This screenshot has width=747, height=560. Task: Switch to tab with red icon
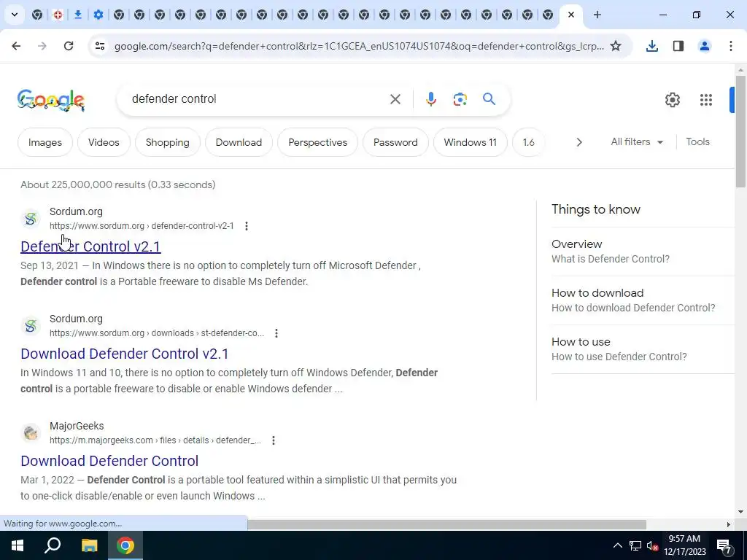[58, 15]
